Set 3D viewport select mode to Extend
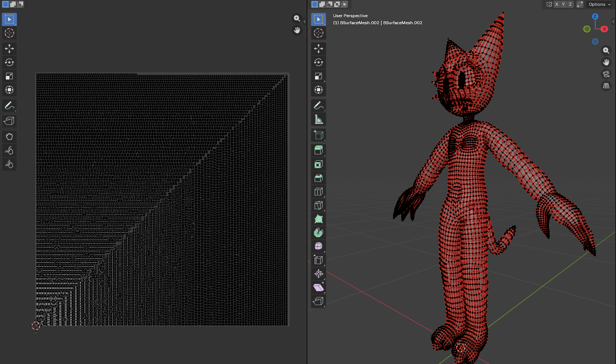616x364 pixels. [322, 4]
